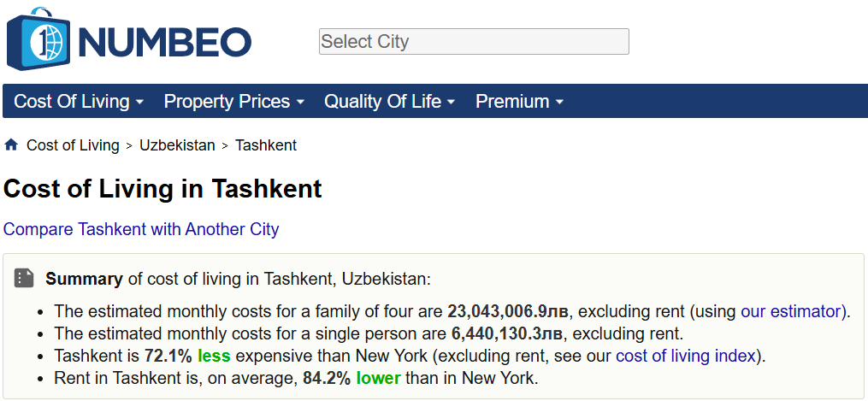
Task: Click the green "less" word
Action: tap(214, 356)
